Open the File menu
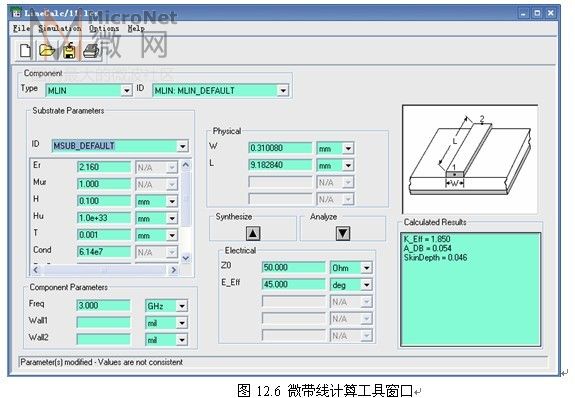The image size is (575, 398). point(22,28)
